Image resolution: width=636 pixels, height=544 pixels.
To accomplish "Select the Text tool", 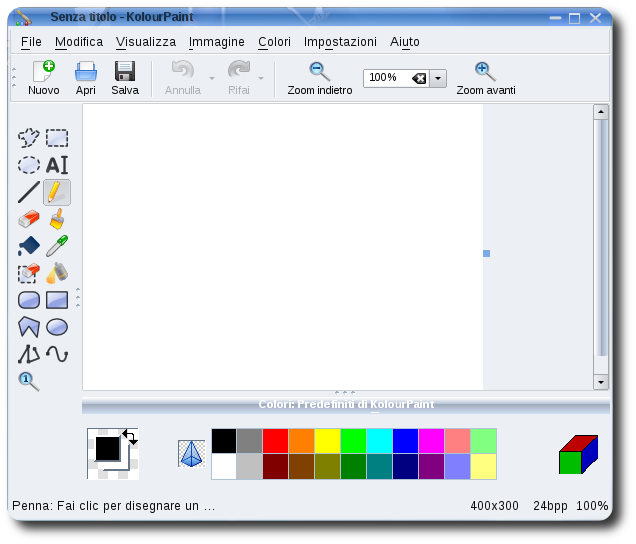I will [57, 165].
